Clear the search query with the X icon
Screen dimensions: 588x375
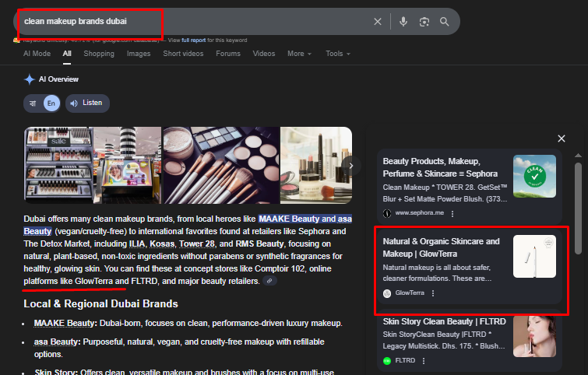coord(378,22)
